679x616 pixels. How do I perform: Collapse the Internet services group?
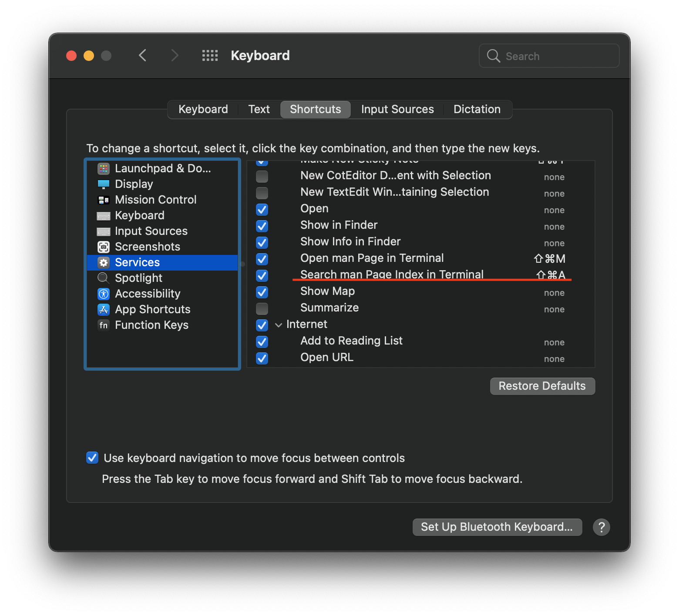click(279, 325)
